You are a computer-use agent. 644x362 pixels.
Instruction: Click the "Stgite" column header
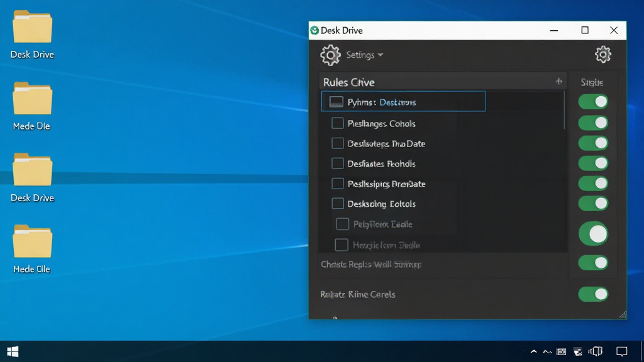[592, 82]
